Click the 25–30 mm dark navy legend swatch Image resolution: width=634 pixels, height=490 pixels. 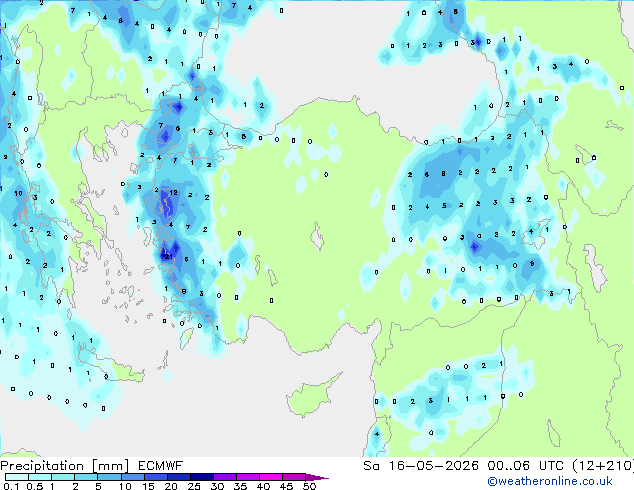coord(201,477)
